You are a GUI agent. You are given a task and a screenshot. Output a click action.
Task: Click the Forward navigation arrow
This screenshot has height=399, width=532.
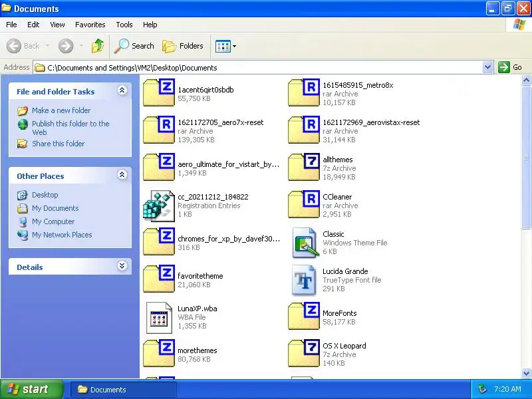pyautogui.click(x=66, y=46)
